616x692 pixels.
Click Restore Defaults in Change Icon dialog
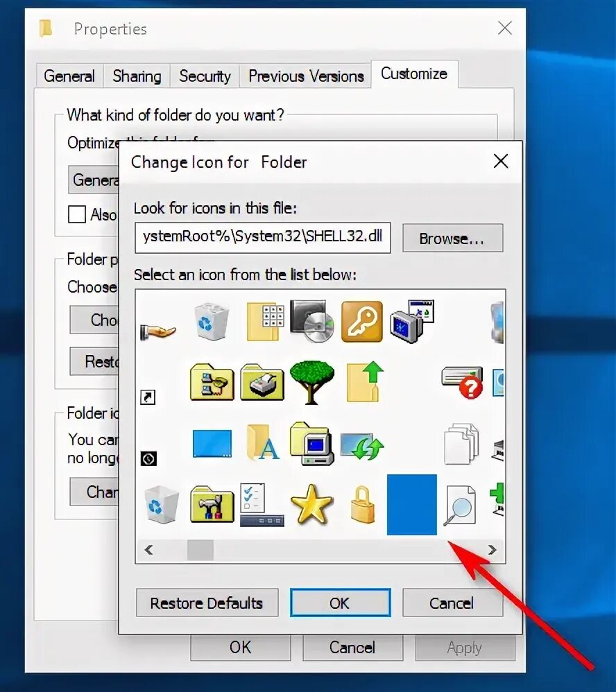point(207,603)
